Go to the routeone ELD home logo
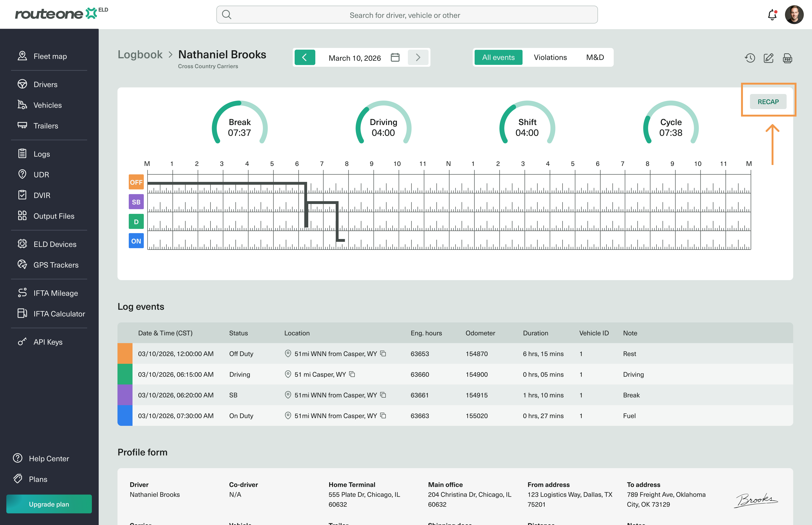Screen dimensions: 812x525 click(61, 14)
